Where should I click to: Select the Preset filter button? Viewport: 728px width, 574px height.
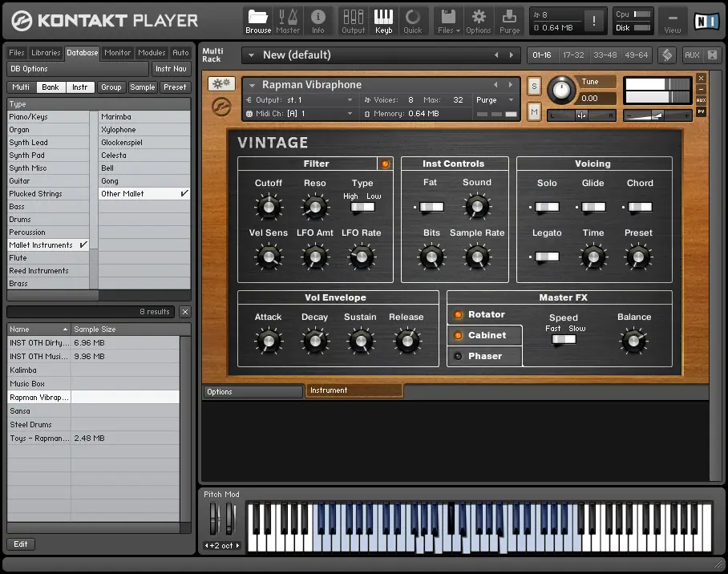pyautogui.click(x=175, y=87)
